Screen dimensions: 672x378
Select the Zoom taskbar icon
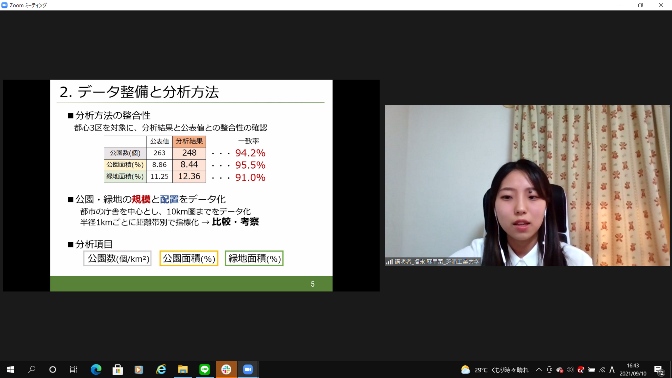[248, 369]
